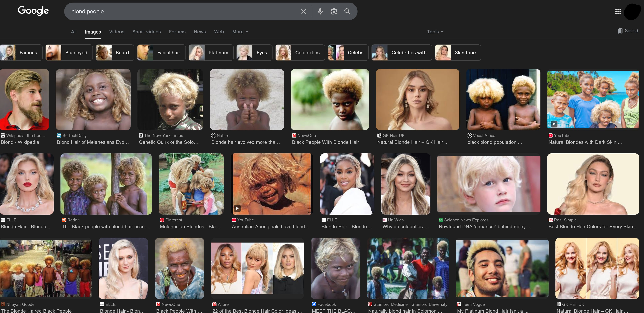Image resolution: width=644 pixels, height=313 pixels.
Task: Open Newfound DNA 'enhancer' result link
Action: tap(485, 227)
